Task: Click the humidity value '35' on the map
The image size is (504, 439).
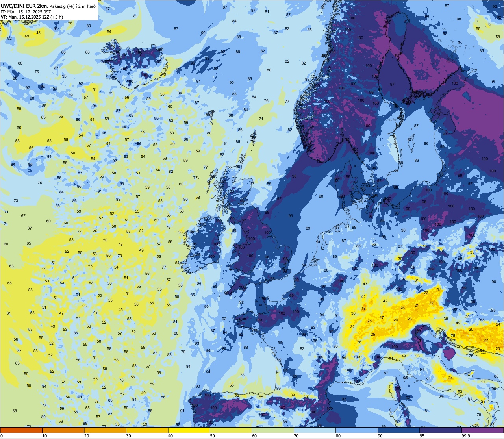Action: pyautogui.click(x=472, y=252)
